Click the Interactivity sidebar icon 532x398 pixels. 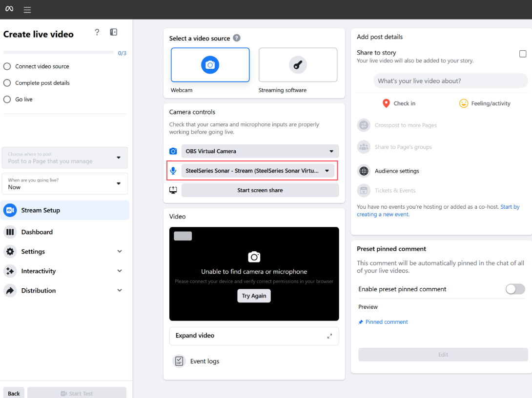[x=10, y=271]
